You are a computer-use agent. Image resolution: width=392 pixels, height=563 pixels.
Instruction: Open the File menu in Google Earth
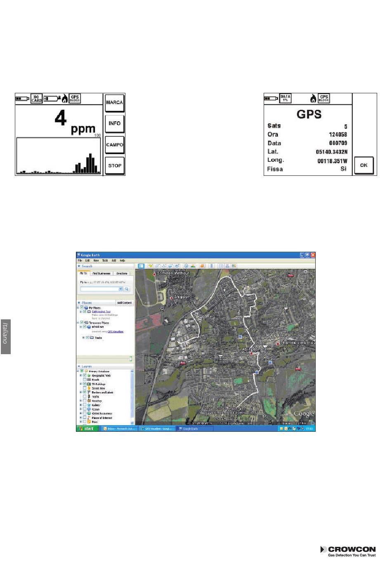click(x=80, y=260)
